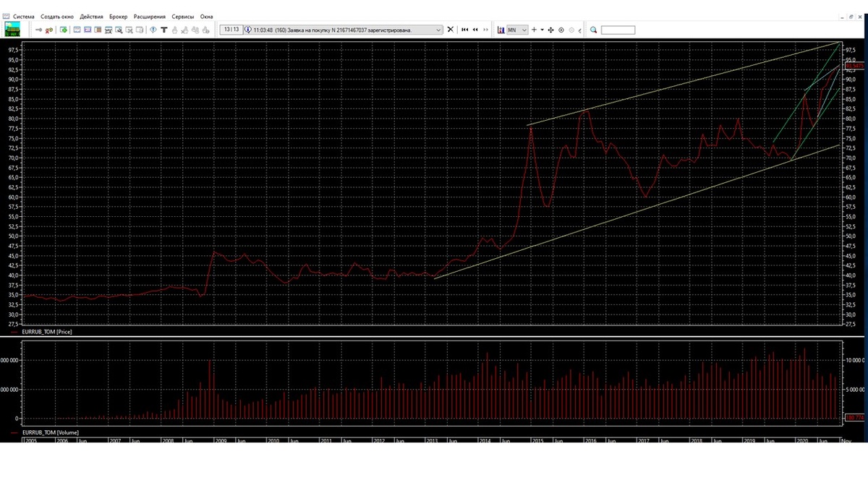Click the green download arrow toolbar icon

pyautogui.click(x=64, y=30)
